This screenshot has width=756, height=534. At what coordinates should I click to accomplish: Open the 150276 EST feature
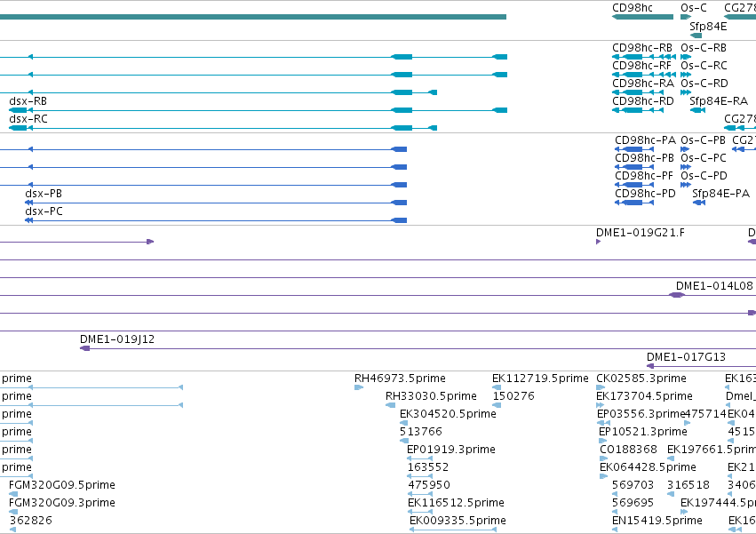tap(497, 405)
